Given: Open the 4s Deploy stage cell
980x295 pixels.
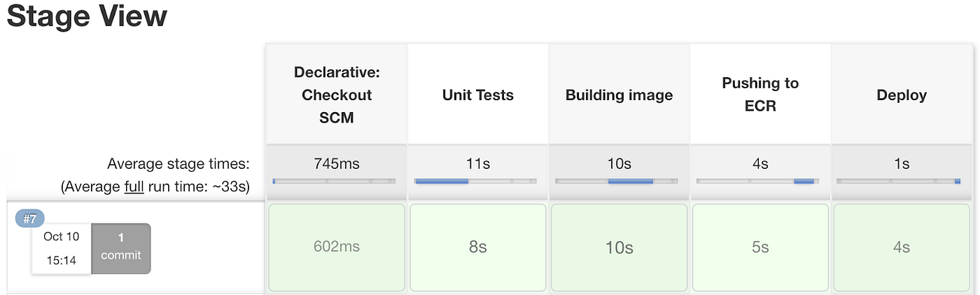Looking at the screenshot, I should click(x=902, y=247).
